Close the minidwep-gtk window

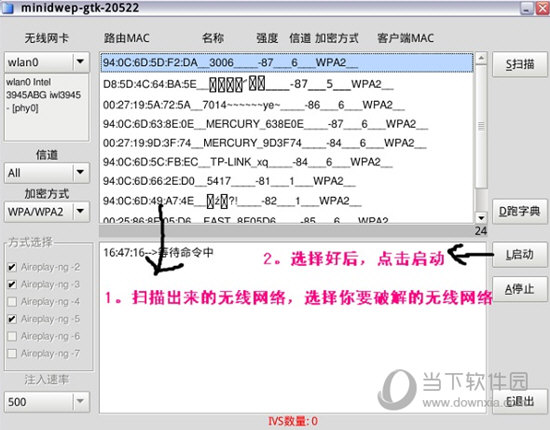coord(542,8)
